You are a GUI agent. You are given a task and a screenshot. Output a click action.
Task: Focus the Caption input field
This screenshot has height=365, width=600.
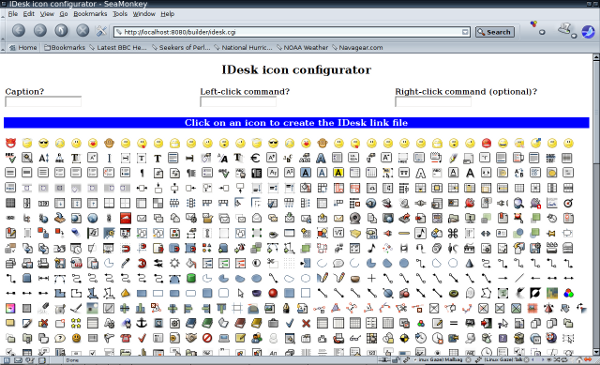click(43, 102)
